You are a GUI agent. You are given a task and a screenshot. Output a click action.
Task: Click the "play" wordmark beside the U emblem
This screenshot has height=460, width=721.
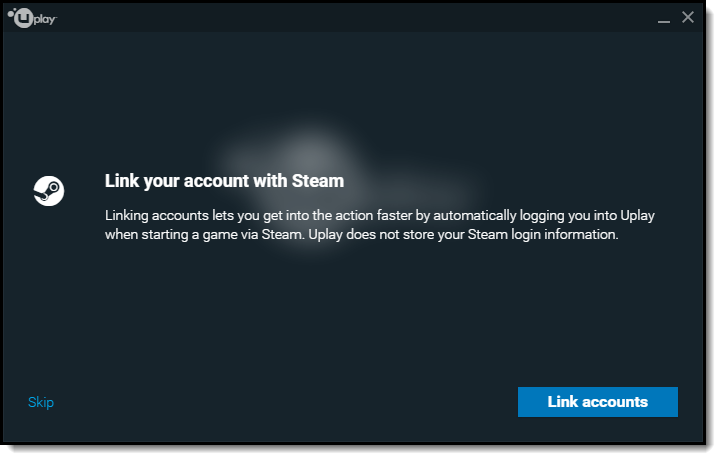click(45, 19)
